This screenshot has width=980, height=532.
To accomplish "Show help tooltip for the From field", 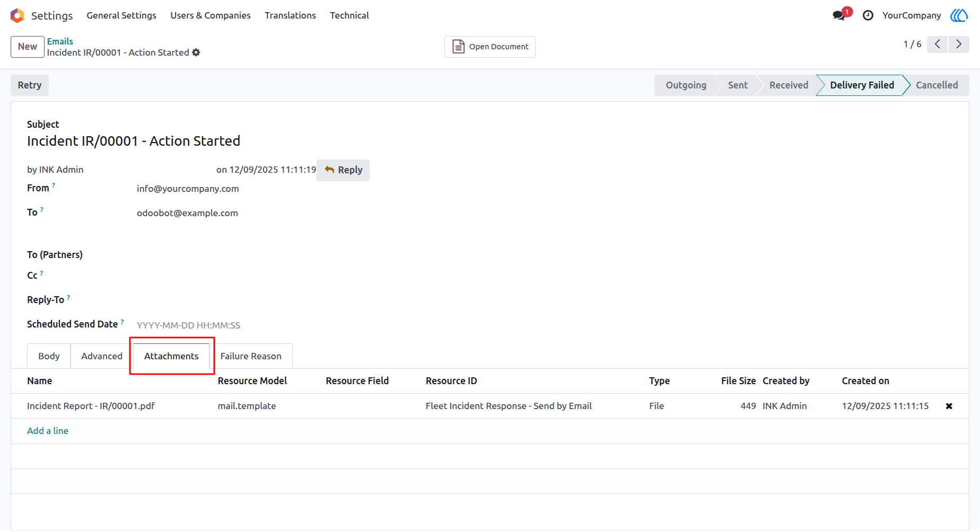I will coord(54,185).
